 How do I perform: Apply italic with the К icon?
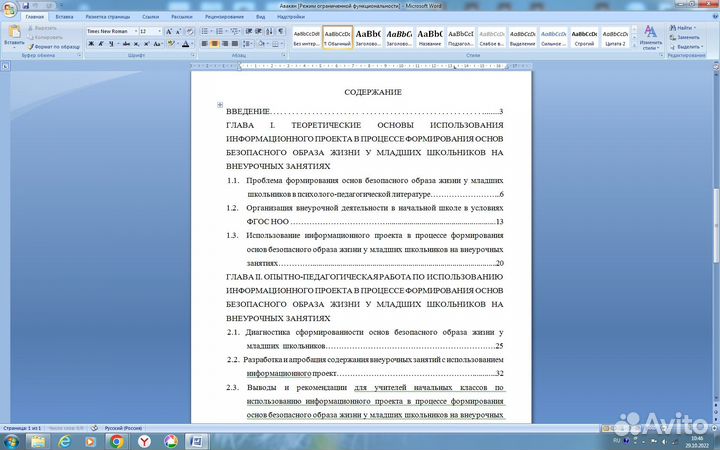tap(101, 44)
